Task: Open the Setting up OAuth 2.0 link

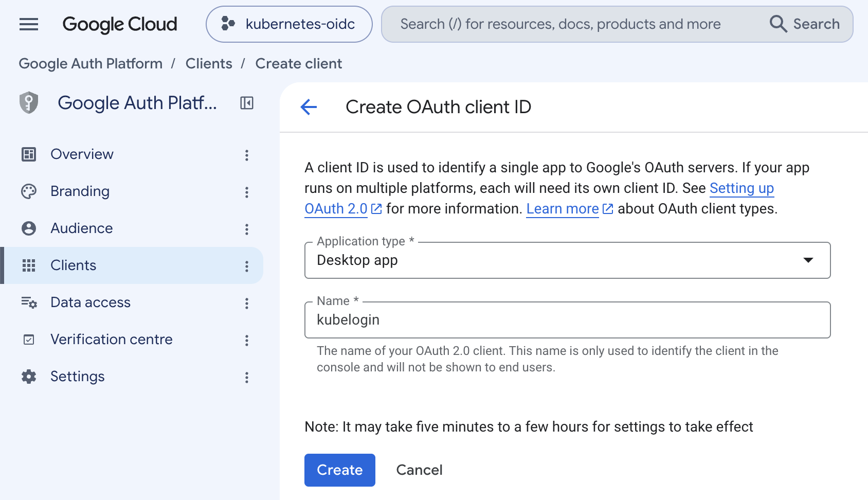Action: (x=742, y=188)
